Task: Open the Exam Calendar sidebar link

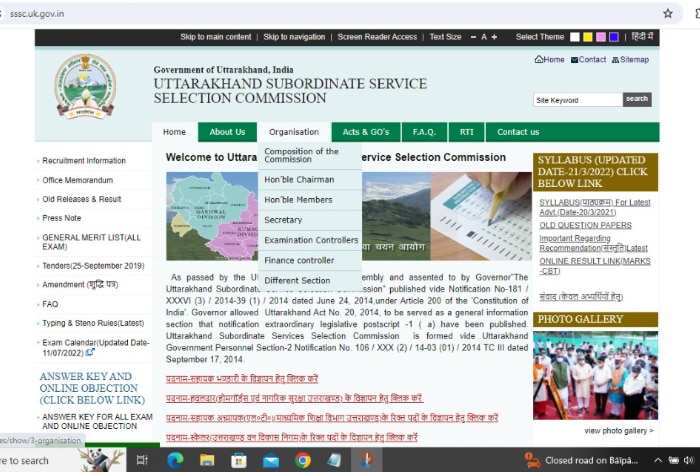Action: (96, 348)
